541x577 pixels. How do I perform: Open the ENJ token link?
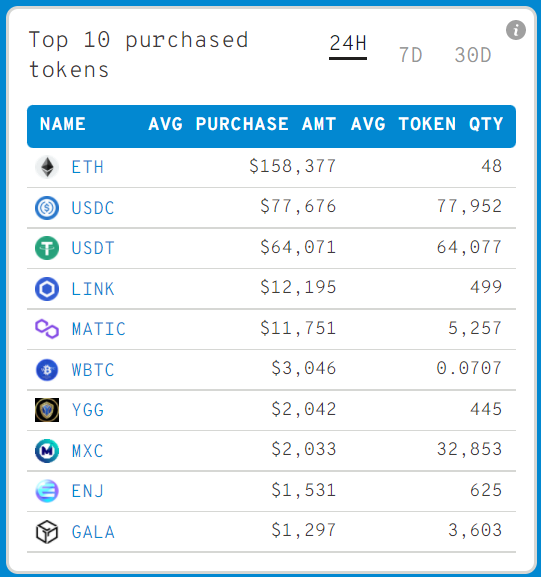[88, 492]
